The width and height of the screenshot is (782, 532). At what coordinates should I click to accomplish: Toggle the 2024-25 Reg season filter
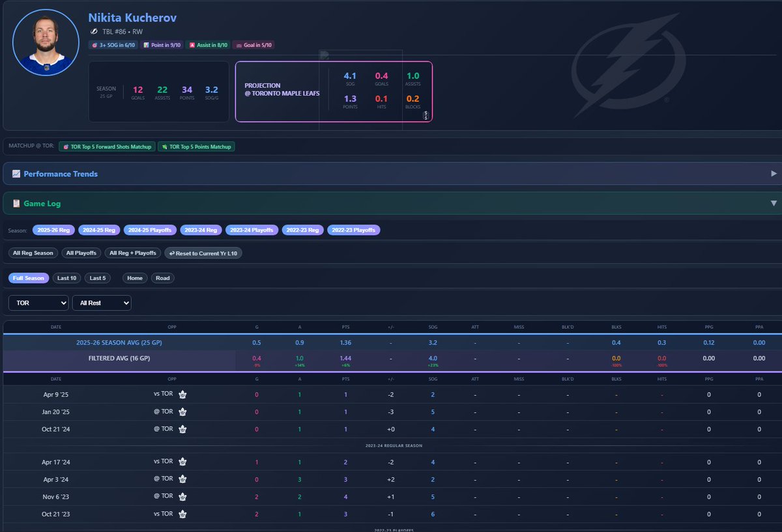click(x=99, y=230)
